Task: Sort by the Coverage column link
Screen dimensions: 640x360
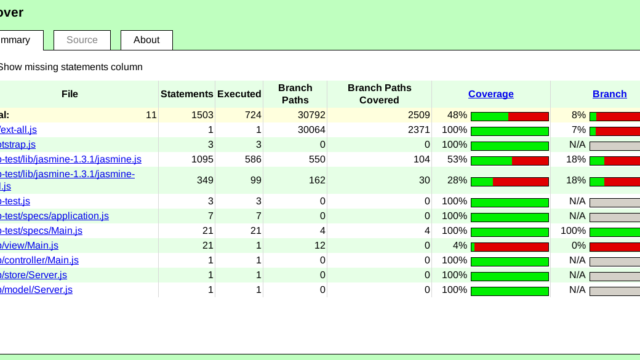Action: [491, 94]
